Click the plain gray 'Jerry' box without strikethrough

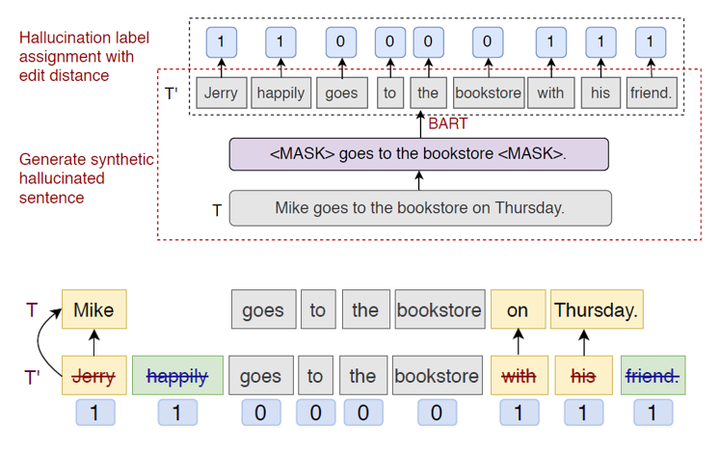[x=221, y=93]
